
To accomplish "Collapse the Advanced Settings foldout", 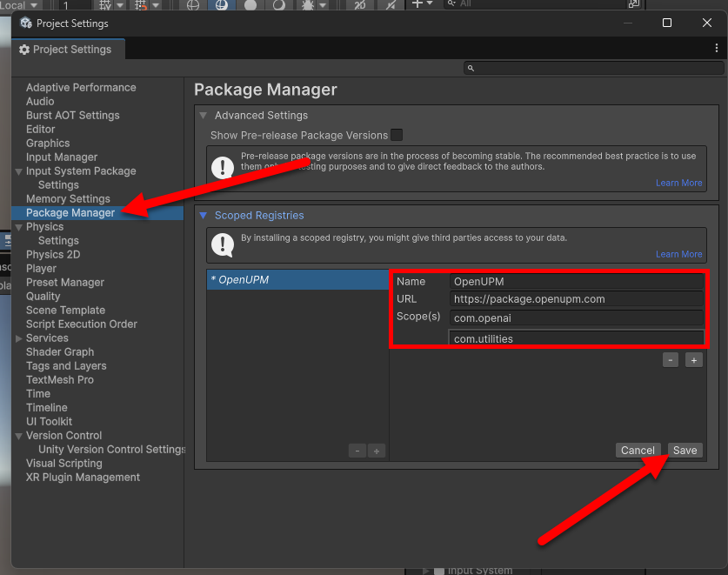I will coord(203,115).
